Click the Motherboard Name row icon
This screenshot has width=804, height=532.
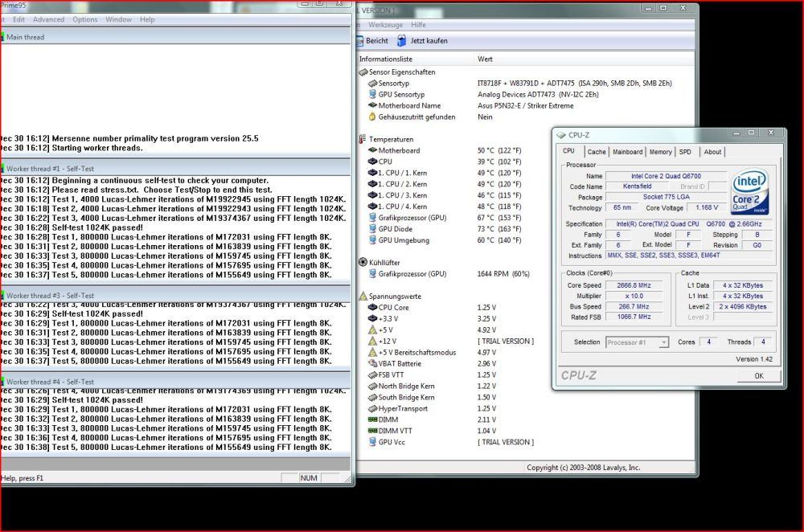tap(373, 105)
